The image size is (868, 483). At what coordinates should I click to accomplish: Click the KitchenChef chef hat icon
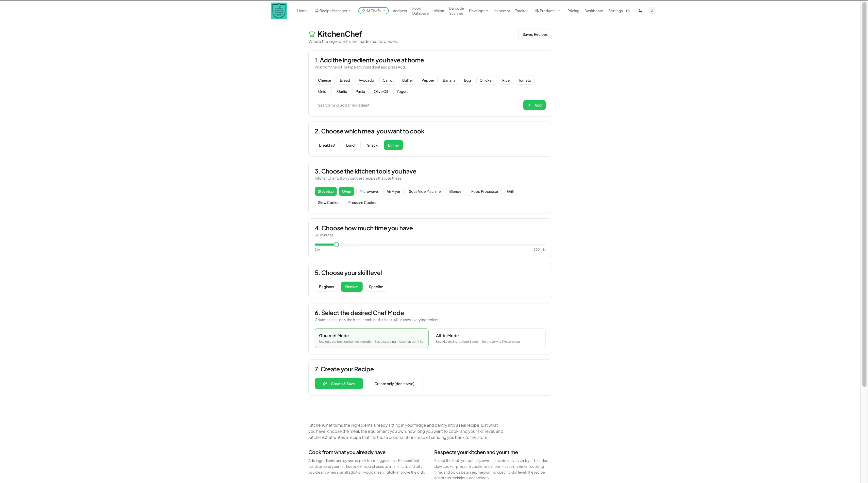(x=312, y=34)
